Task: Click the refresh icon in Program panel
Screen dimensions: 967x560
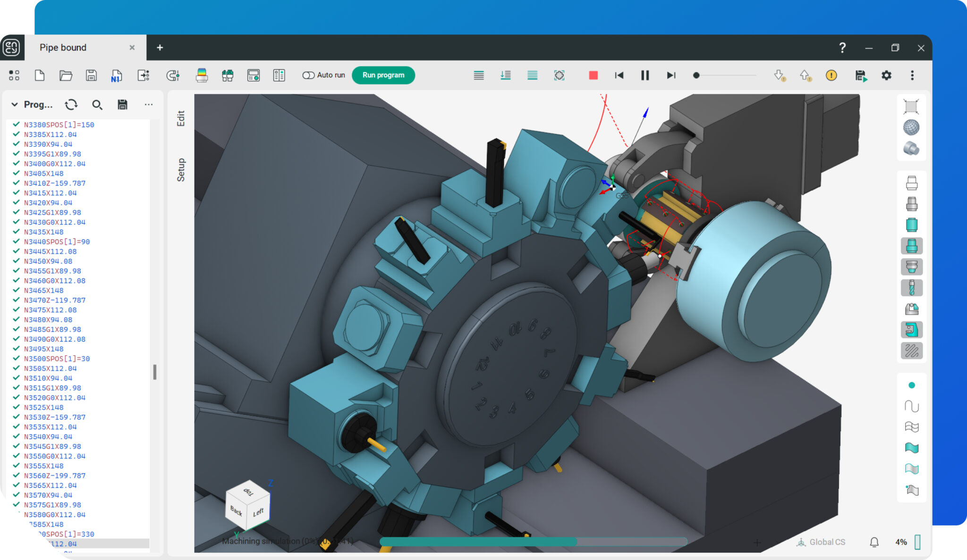Action: 71,105
